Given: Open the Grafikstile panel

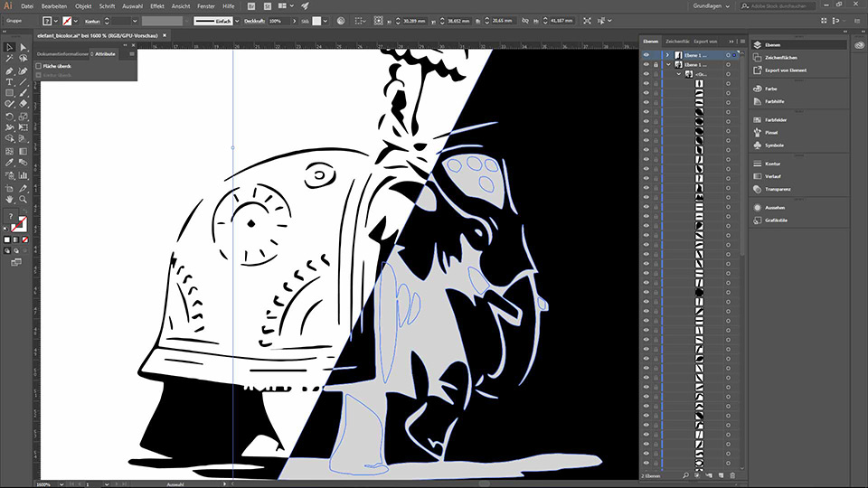Looking at the screenshot, I should click(x=776, y=221).
